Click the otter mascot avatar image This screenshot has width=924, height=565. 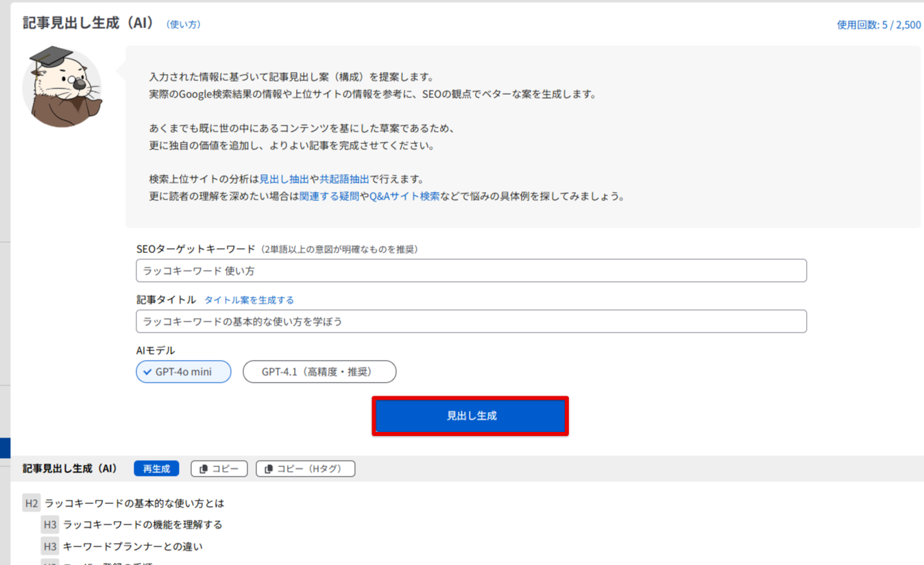click(62, 87)
